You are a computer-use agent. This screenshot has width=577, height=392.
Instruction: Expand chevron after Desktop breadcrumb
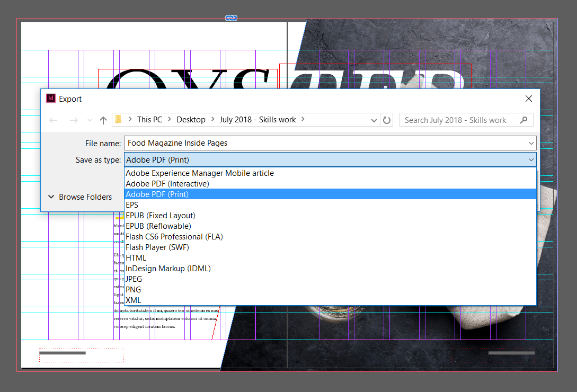pyautogui.click(x=212, y=119)
